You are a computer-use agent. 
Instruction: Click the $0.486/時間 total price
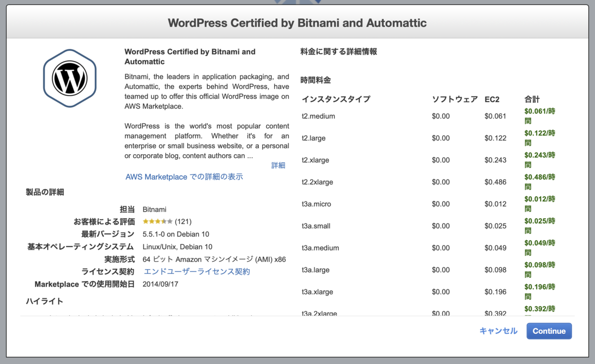coord(540,182)
